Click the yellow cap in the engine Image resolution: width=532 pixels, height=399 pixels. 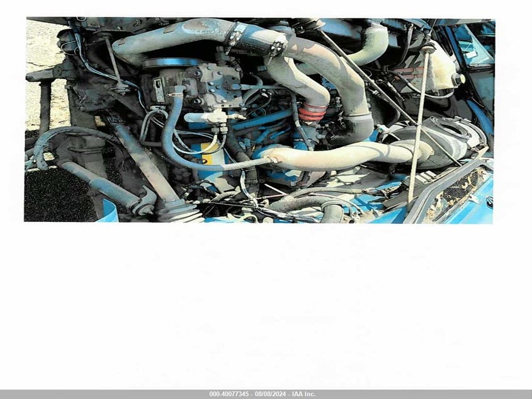point(211,148)
